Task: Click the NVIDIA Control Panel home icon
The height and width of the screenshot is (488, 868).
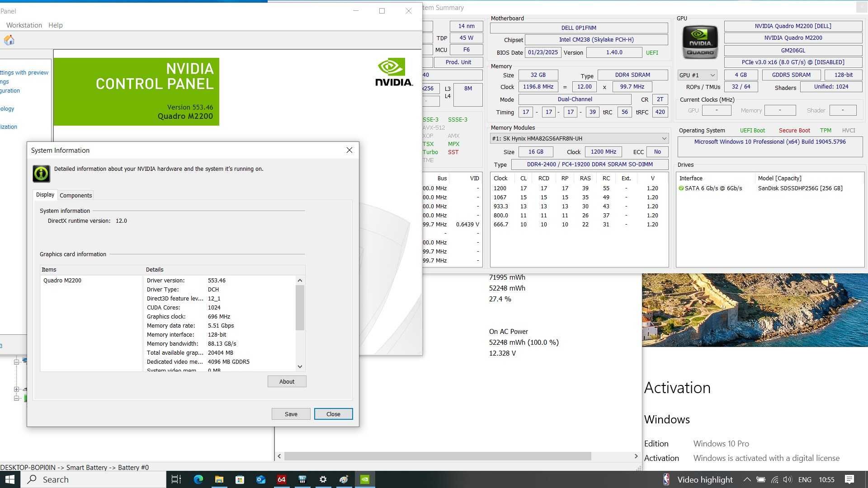Action: (9, 40)
